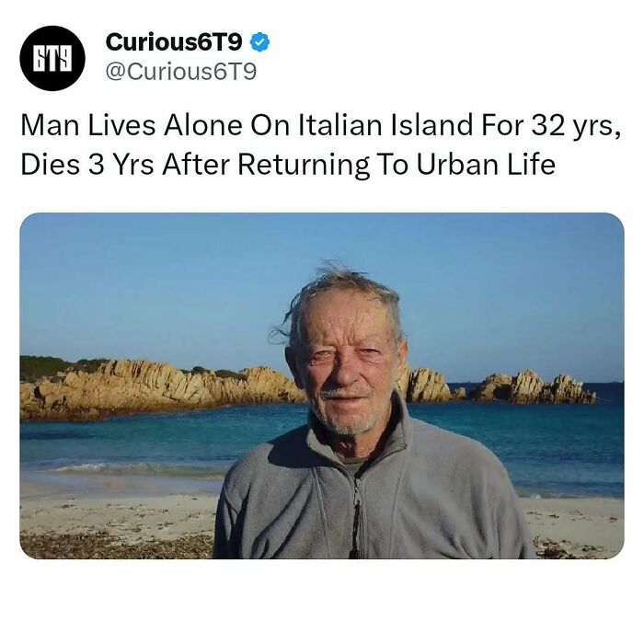Click the words "Urban Life"

pyautogui.click(x=486, y=165)
